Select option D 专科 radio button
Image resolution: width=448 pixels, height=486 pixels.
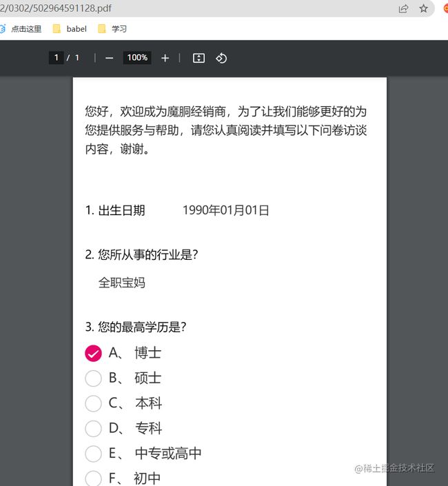[x=93, y=428]
